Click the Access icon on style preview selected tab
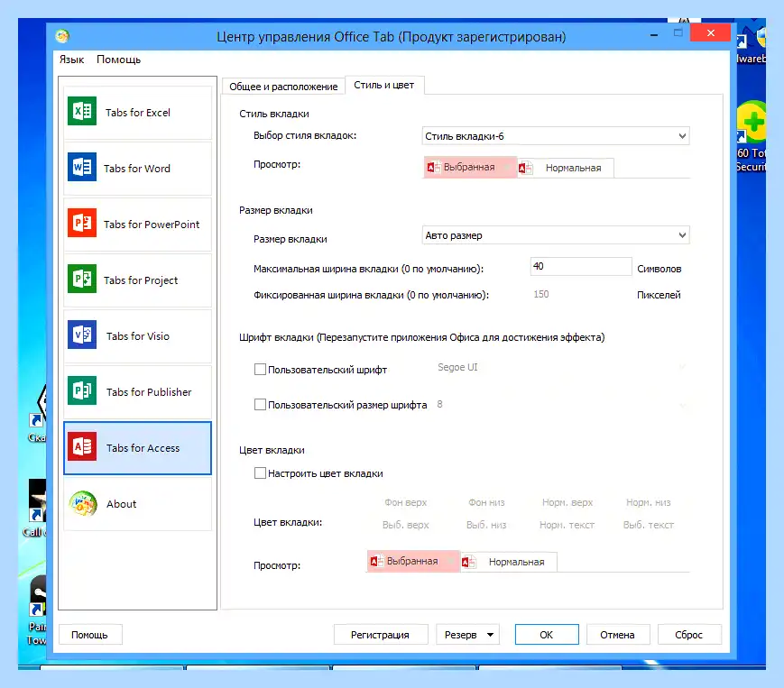The image size is (784, 688). pyautogui.click(x=433, y=167)
